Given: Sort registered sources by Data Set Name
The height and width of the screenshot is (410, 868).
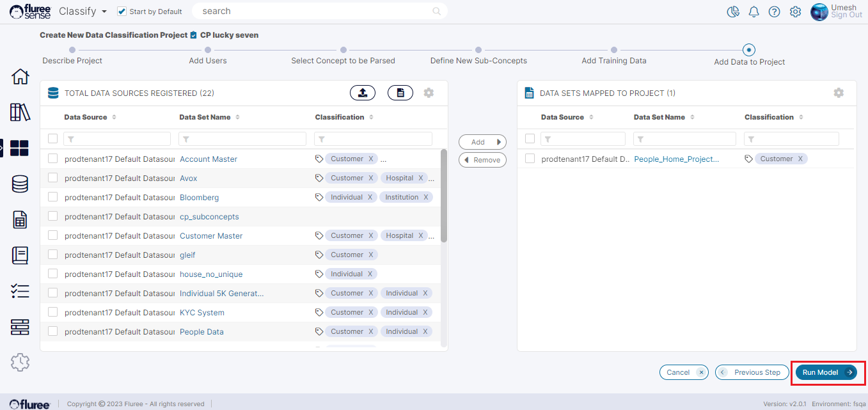Looking at the screenshot, I should [x=238, y=117].
